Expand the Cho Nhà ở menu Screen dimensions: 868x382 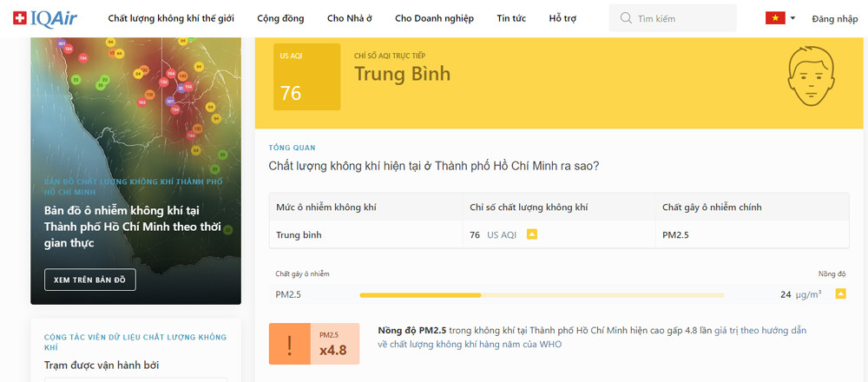[350, 18]
